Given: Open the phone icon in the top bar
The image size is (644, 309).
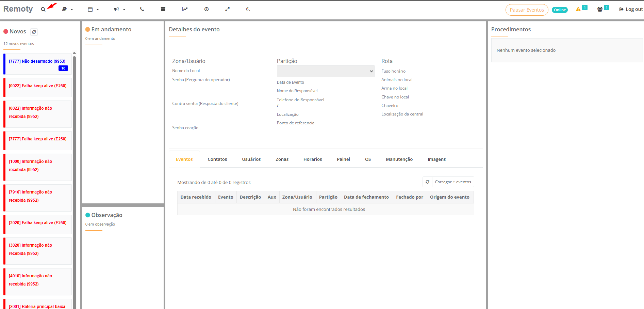Looking at the screenshot, I should point(142,9).
